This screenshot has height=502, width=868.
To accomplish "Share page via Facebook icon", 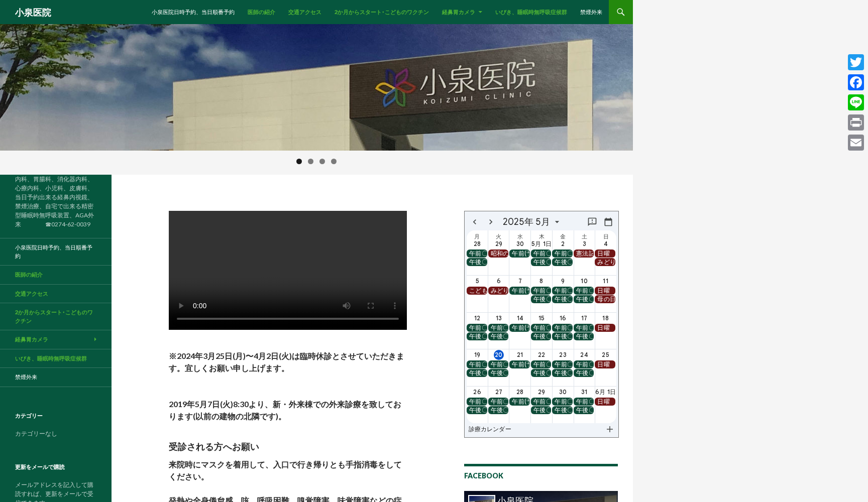I will click(x=855, y=82).
